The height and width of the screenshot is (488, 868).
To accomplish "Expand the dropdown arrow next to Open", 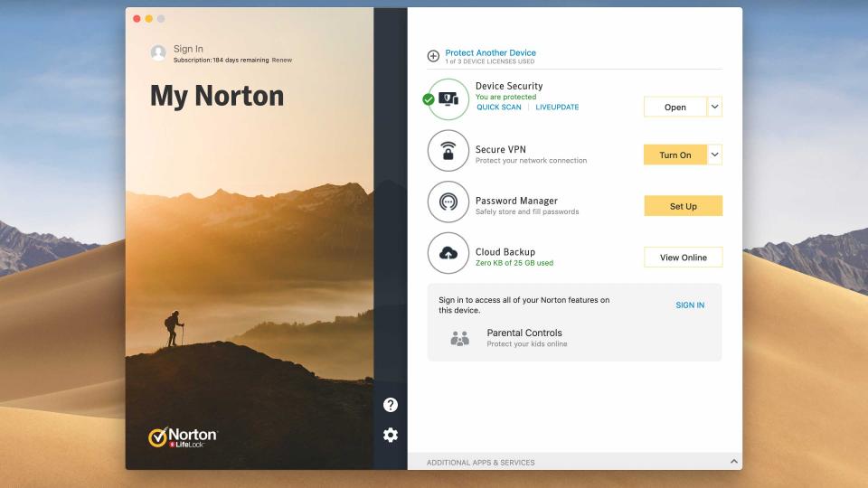I will [x=714, y=107].
